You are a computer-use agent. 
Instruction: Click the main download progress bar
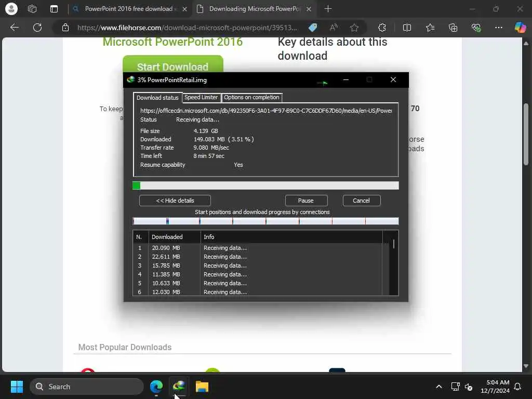(265, 185)
